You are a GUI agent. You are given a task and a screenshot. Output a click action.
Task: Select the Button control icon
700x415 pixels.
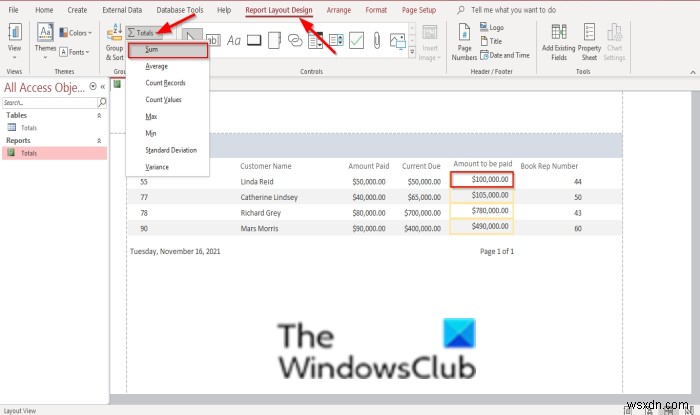254,41
